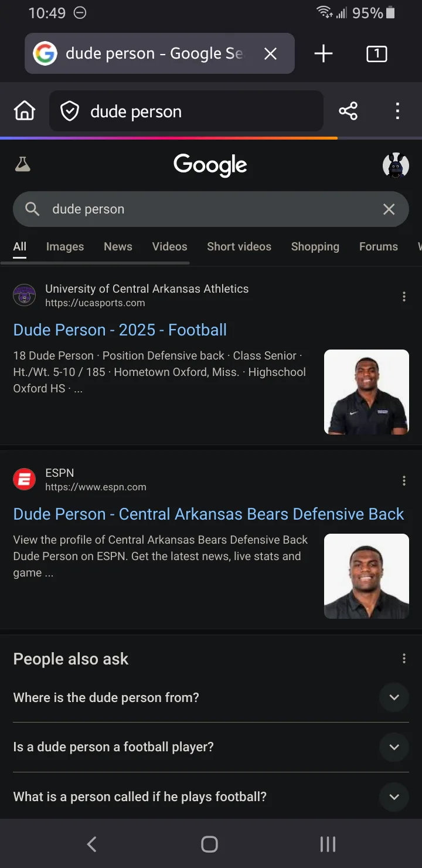Tap the ESPN result player thumbnail
The image size is (422, 868).
(366, 576)
